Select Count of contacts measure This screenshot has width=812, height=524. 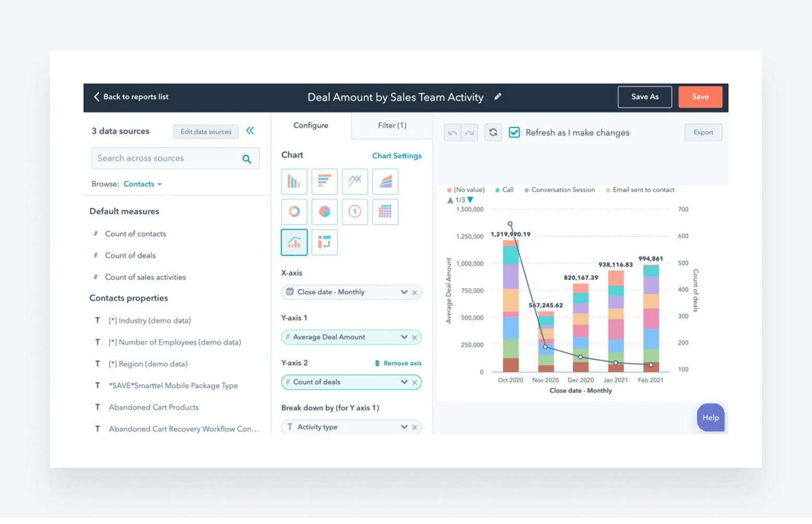pyautogui.click(x=136, y=234)
